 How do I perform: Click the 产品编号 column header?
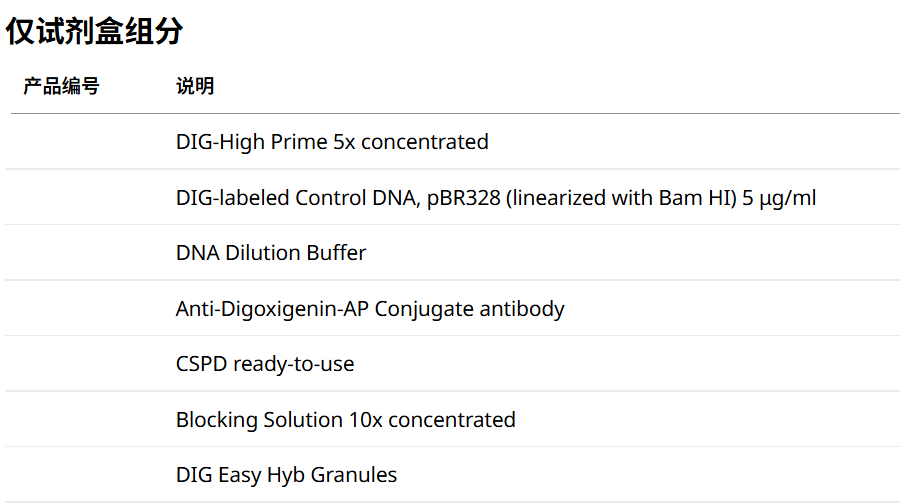(61, 86)
